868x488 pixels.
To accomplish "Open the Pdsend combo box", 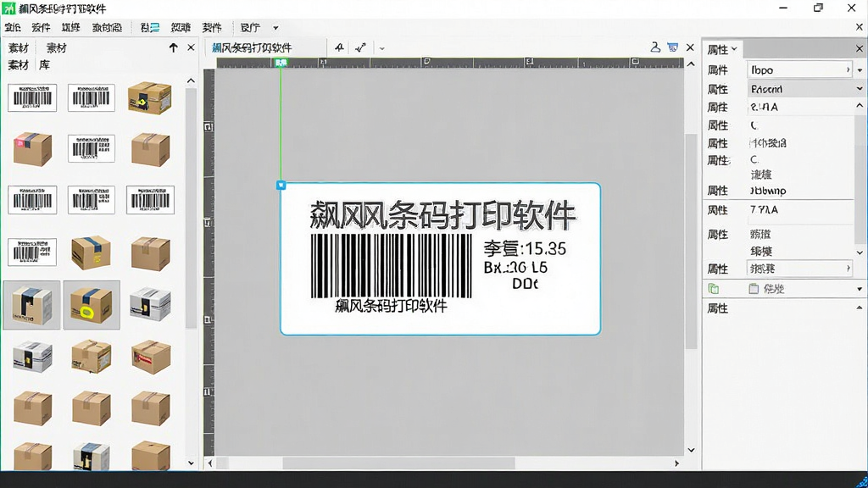I will pyautogui.click(x=806, y=88).
